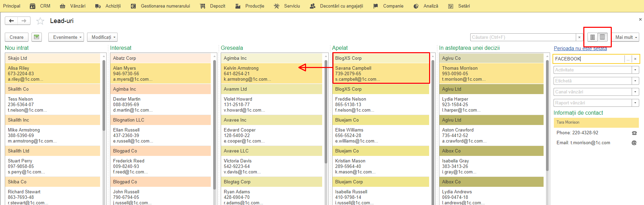Open the Skajo Ltd lead card
This screenshot has height=205, width=644.
[x=53, y=58]
